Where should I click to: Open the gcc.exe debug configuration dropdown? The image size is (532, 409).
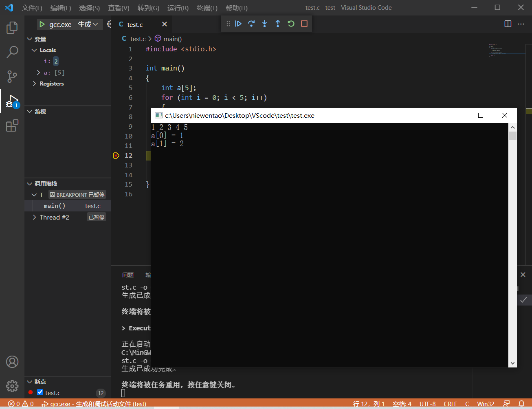[74, 24]
